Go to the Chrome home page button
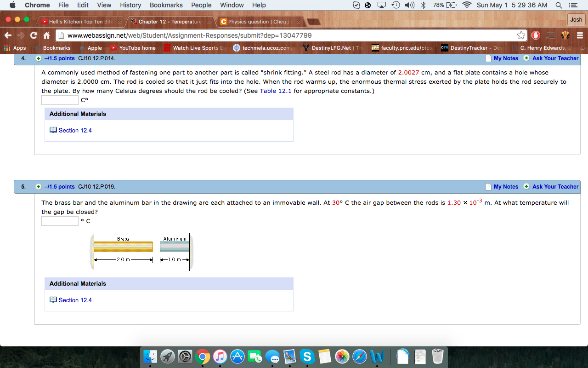Viewport: 588px width, 368px height. (x=46, y=35)
